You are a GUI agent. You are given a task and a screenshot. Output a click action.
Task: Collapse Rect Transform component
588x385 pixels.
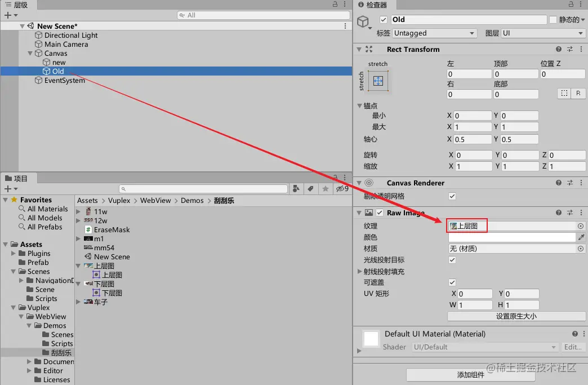coord(359,49)
